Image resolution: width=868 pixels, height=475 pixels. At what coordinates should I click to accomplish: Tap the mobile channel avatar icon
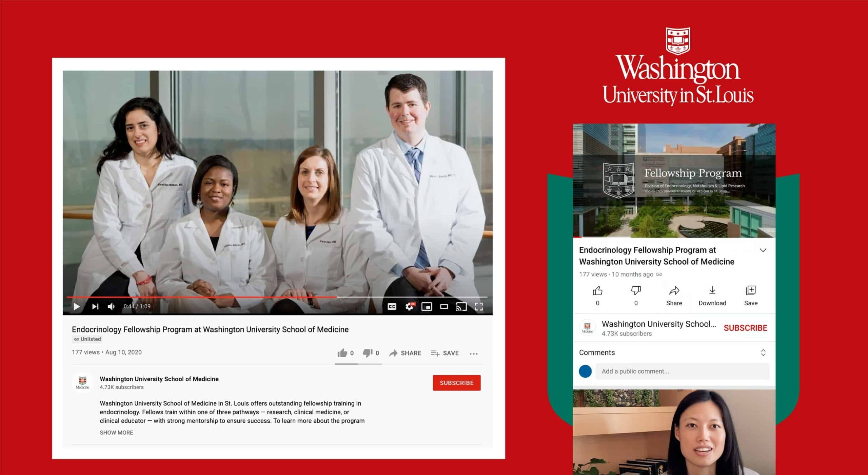587,328
